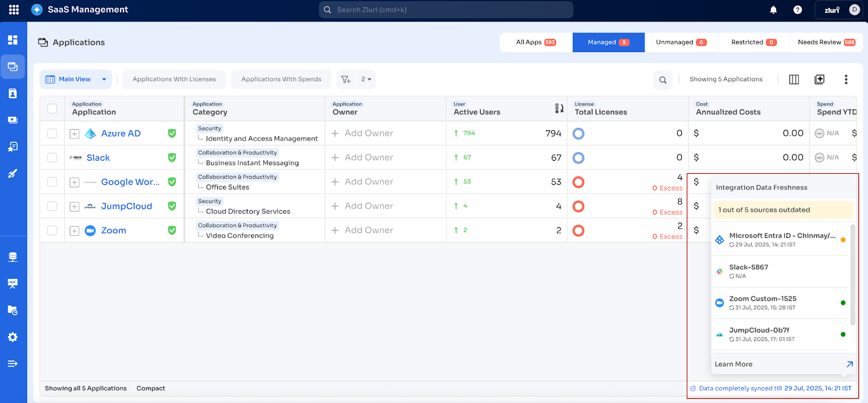Viewport: 868px width, 403px height.
Task: Click Azure AD verified shield badge
Action: pyautogui.click(x=172, y=134)
